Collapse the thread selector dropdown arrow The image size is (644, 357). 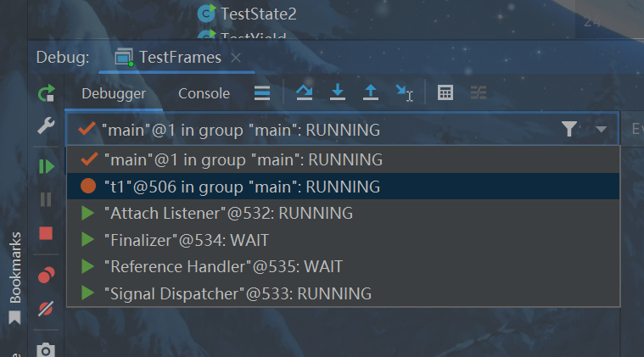[x=601, y=129]
